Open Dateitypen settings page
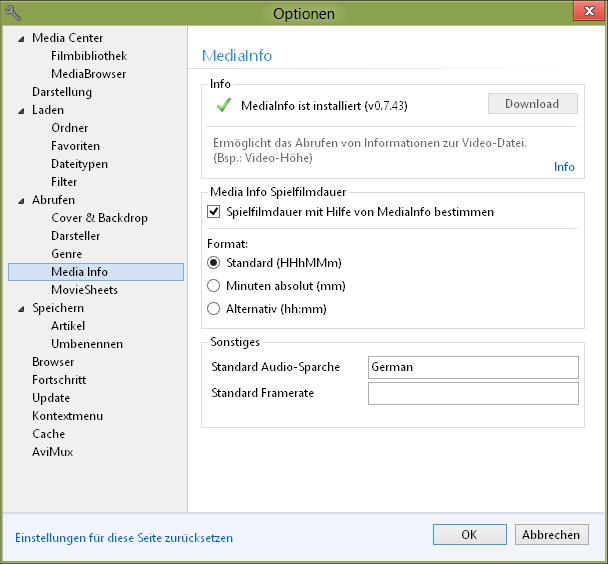This screenshot has width=608, height=564. point(79,164)
